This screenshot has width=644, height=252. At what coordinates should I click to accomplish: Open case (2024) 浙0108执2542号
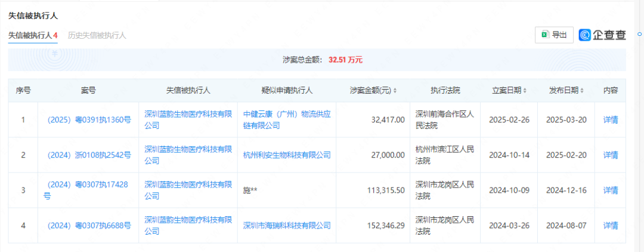88,155
